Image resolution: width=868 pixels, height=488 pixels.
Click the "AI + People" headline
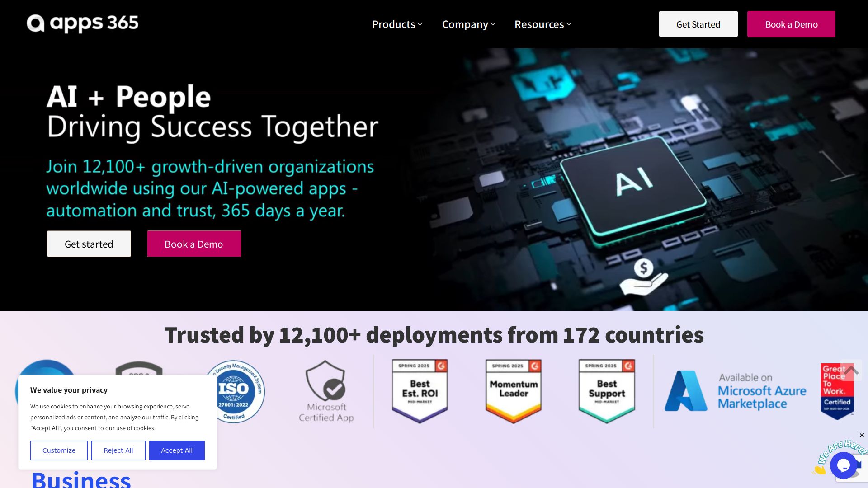coord(129,96)
